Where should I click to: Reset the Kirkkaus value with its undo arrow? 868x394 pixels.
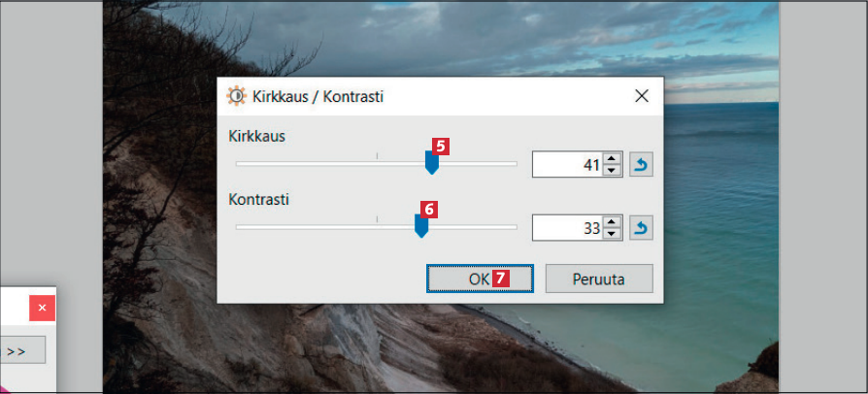tap(641, 164)
